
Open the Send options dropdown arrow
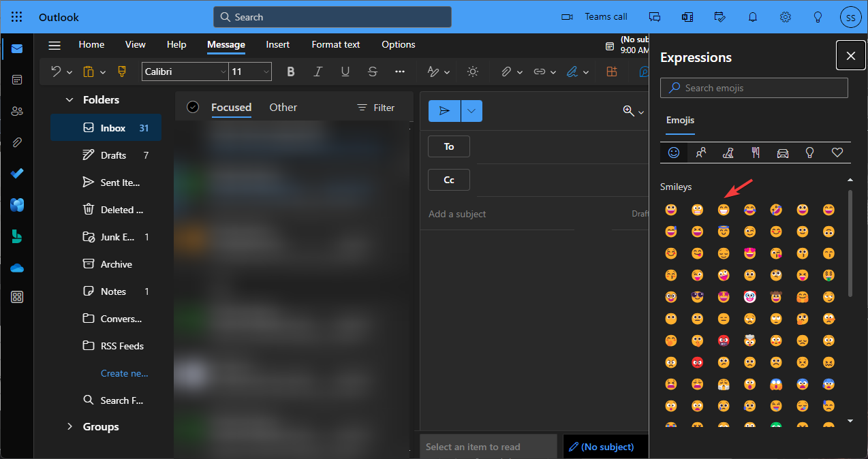(x=471, y=111)
